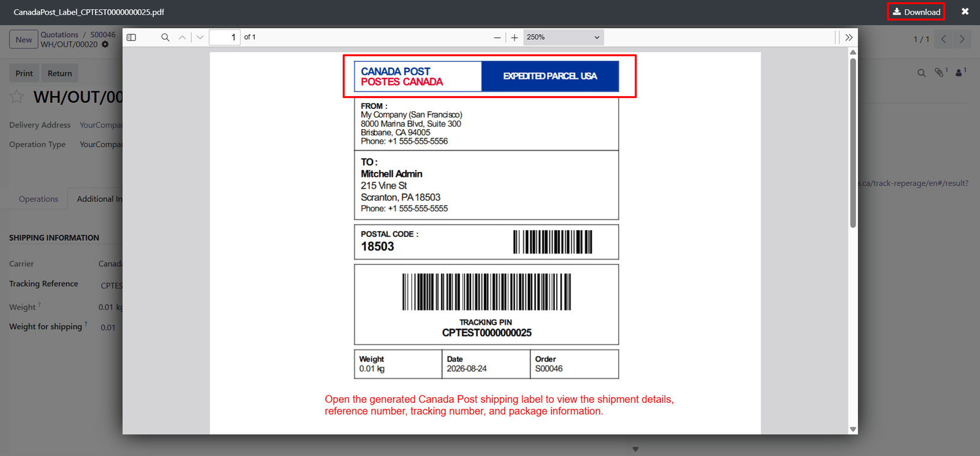The width and height of the screenshot is (980, 456).
Task: Open the S00046 breadcrumb link
Action: 103,35
